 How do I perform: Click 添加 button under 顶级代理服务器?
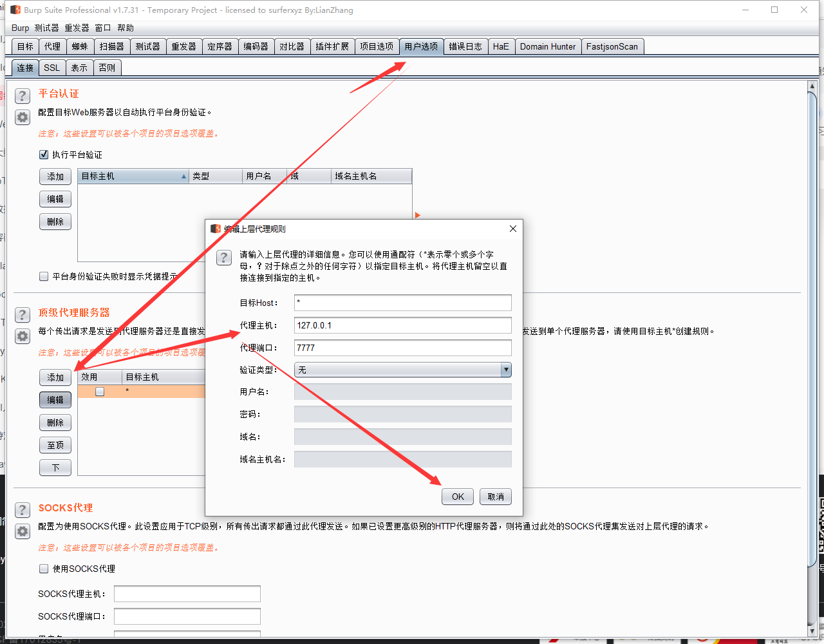(x=55, y=377)
